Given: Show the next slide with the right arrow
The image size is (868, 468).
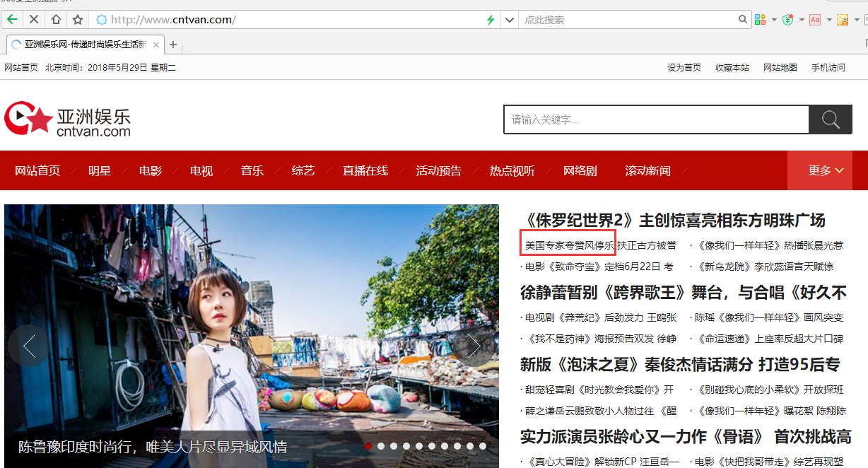Looking at the screenshot, I should pos(474,346).
